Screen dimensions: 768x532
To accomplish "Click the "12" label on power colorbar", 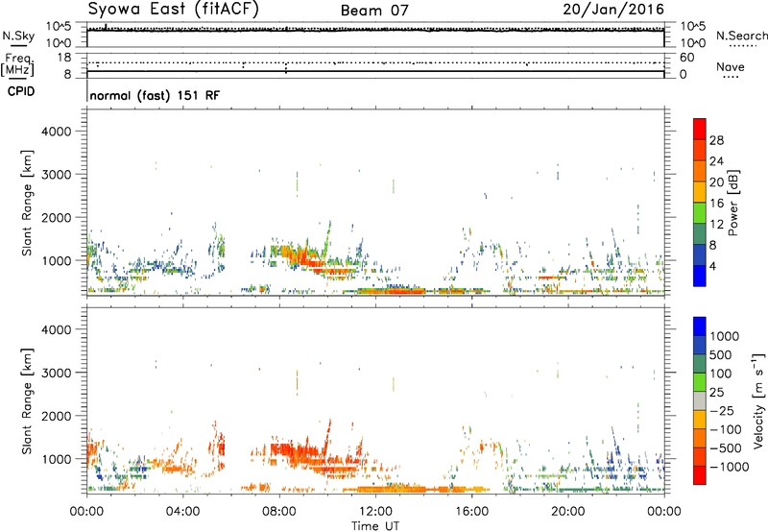I will pos(716,225).
